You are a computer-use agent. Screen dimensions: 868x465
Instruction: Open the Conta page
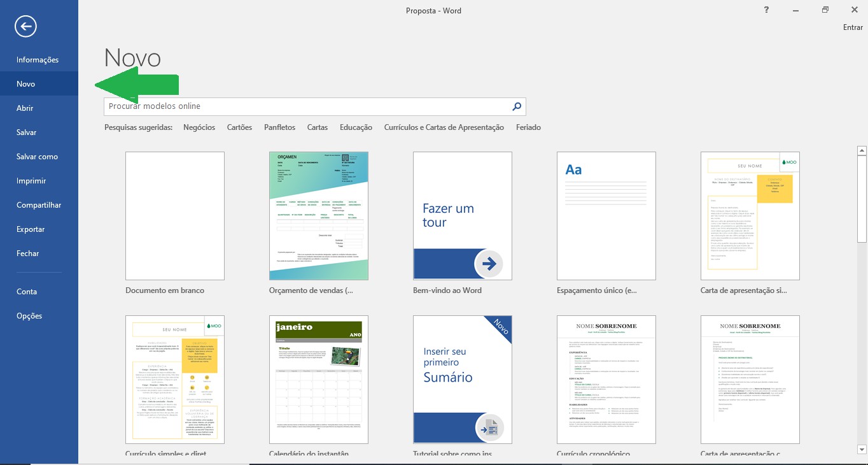[x=39, y=292]
